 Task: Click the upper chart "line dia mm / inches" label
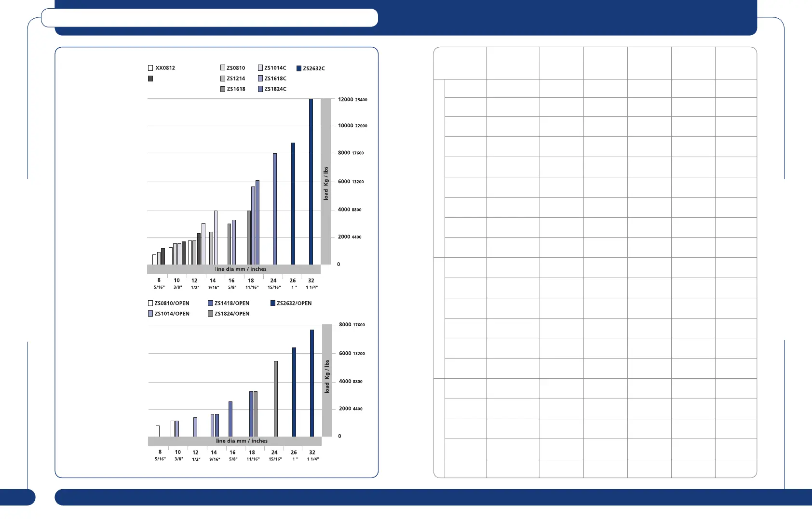241,269
